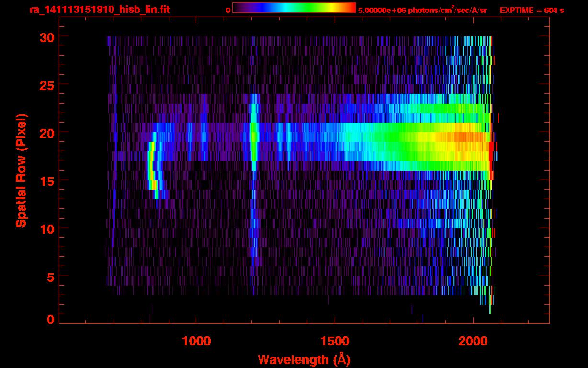Click the y-axis tick label 25
This screenshot has width=588, height=368.
(46, 85)
